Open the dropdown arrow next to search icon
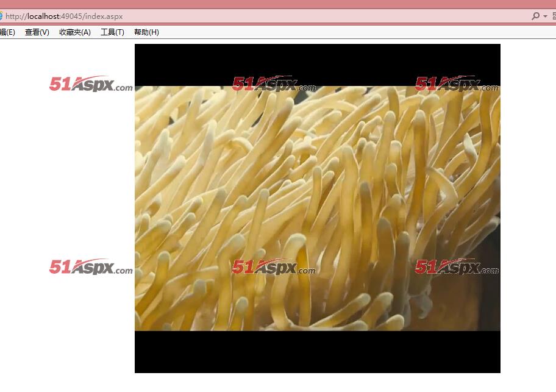This screenshot has width=556, height=392. pos(545,16)
